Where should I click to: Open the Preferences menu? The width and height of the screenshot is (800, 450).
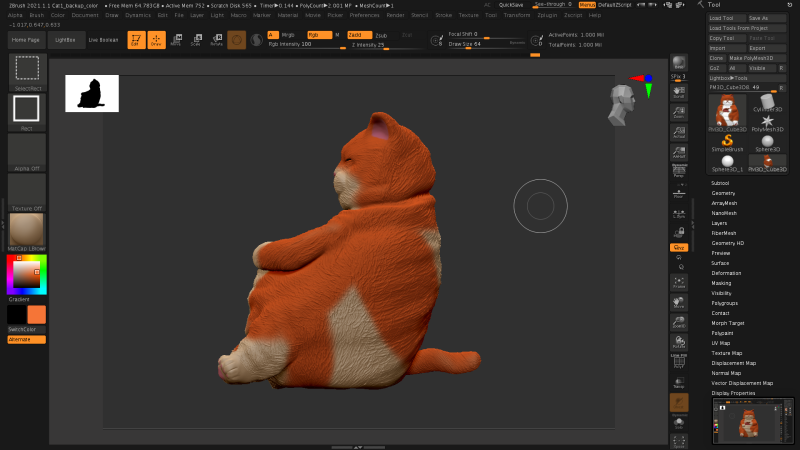(364, 15)
